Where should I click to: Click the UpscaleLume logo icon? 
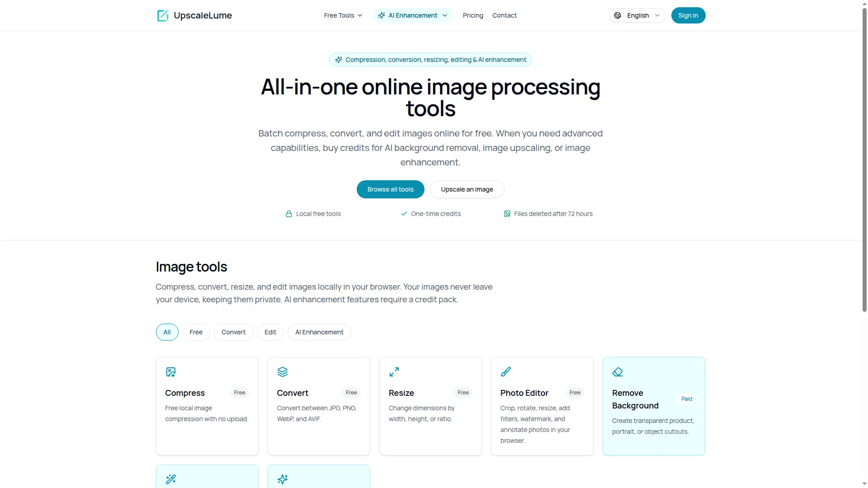(163, 15)
